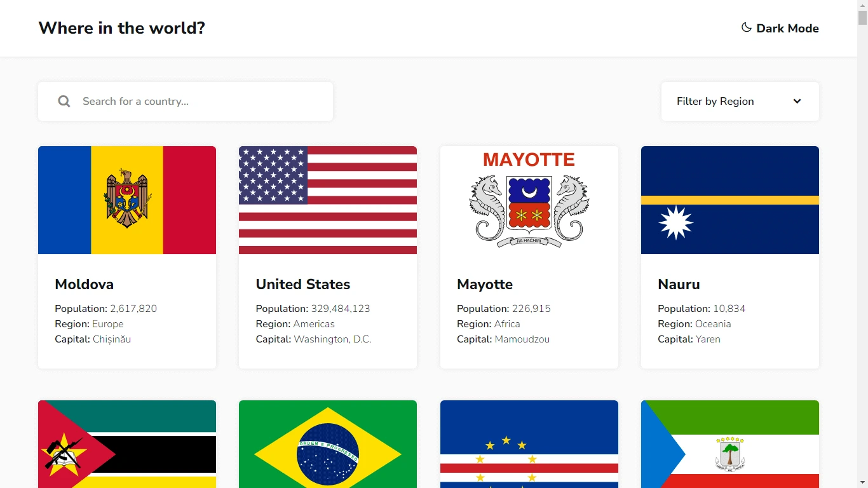Click the scrollbar down arrow
Viewport: 868px width, 488px height.
click(862, 482)
